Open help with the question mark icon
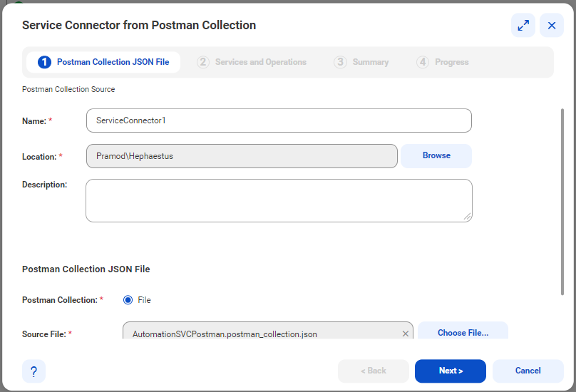Screen dimensions: 576x392 [x=34, y=371]
